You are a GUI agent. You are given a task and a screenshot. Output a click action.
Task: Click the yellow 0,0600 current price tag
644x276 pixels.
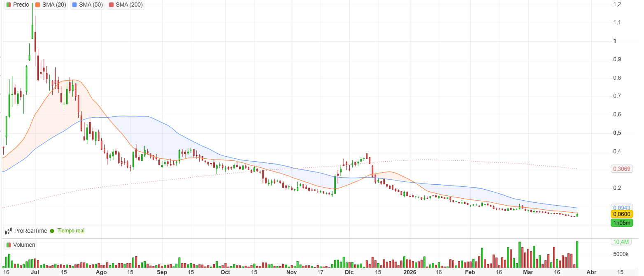click(622, 214)
